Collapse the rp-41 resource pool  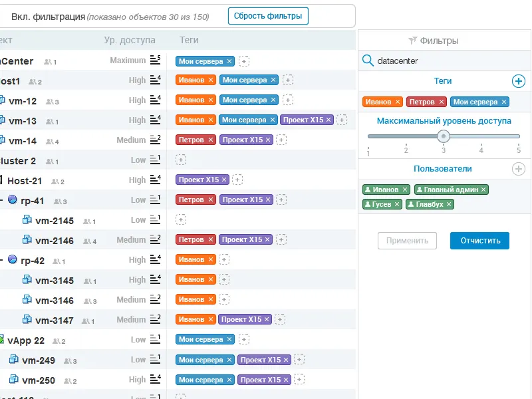coord(1,200)
